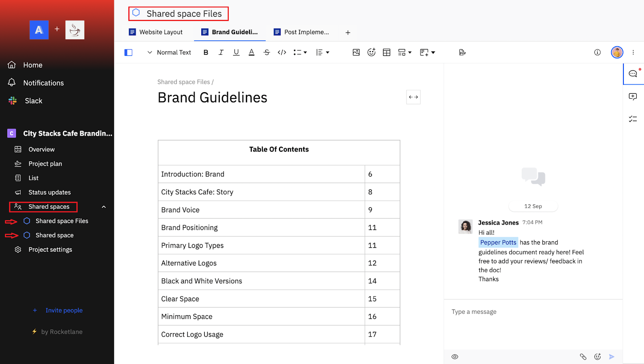Open the text color picker
The height and width of the screenshot is (364, 644).
click(x=252, y=52)
